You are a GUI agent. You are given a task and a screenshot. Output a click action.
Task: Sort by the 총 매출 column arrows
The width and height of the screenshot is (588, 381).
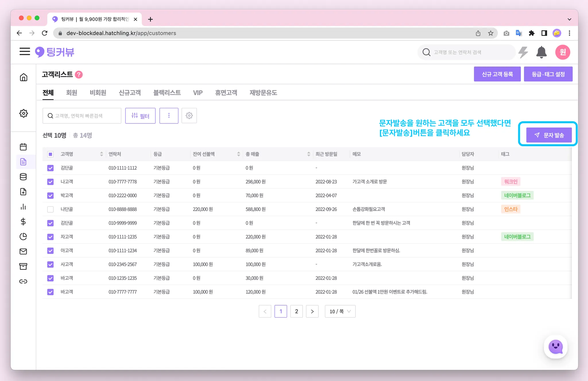pos(308,154)
